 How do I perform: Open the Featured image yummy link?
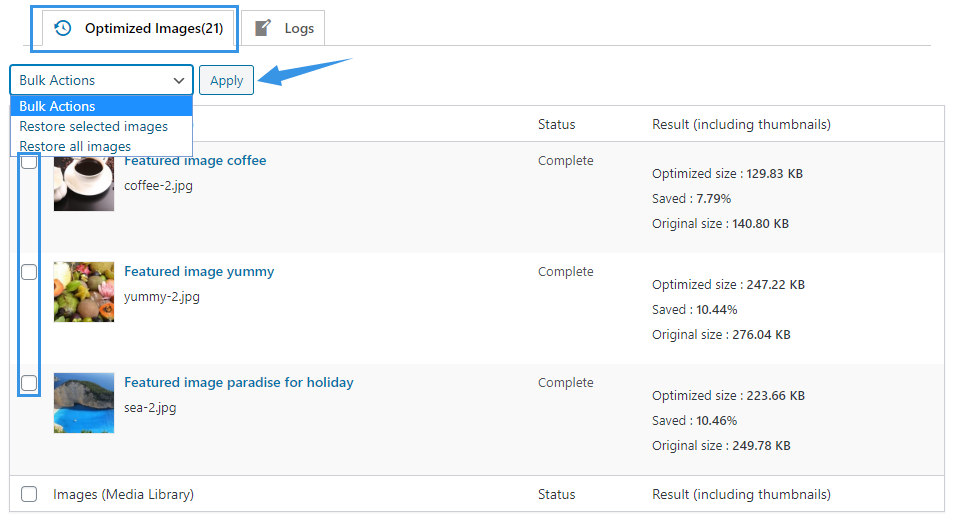[199, 271]
